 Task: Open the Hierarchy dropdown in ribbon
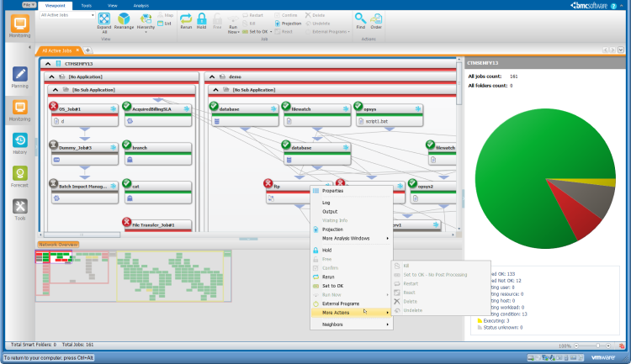(146, 21)
